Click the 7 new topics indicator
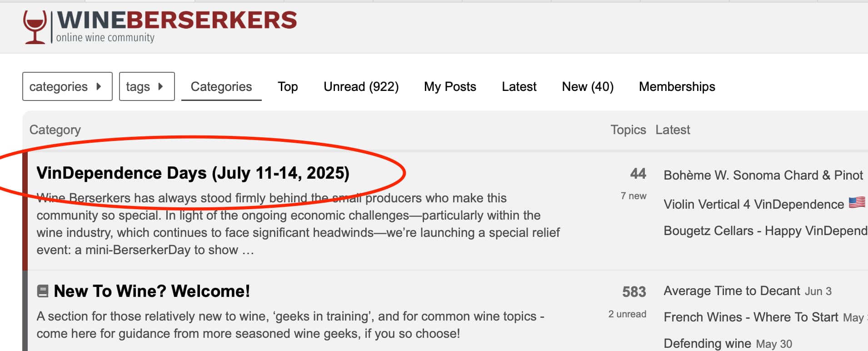 pos(633,196)
